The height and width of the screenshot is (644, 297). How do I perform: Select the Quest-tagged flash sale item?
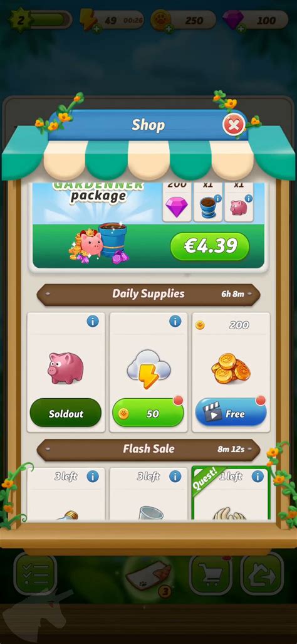[231, 494]
